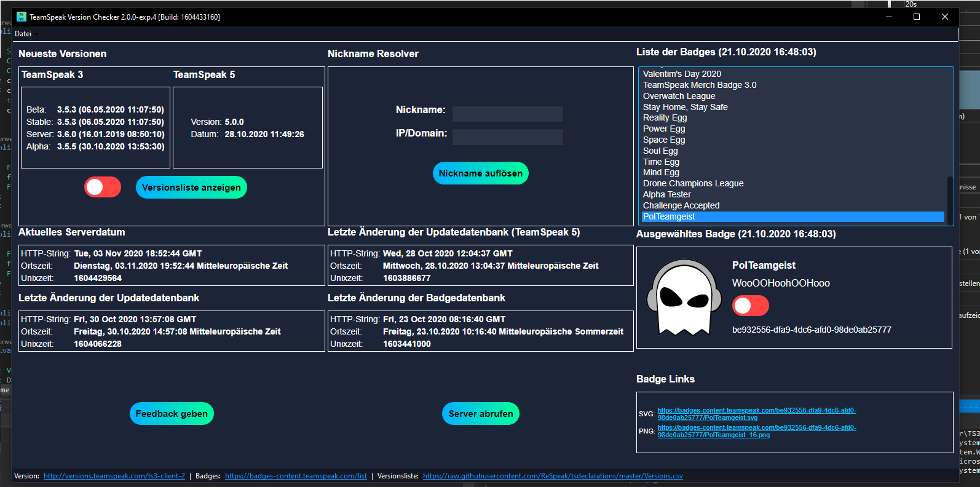Toggle the red switch under version boxes

click(103, 187)
